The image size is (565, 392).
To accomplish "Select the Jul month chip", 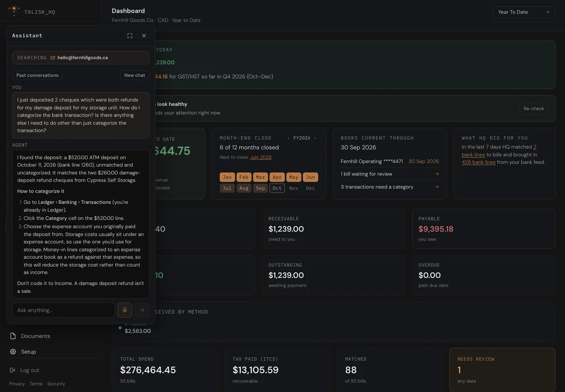I will pos(227,188).
